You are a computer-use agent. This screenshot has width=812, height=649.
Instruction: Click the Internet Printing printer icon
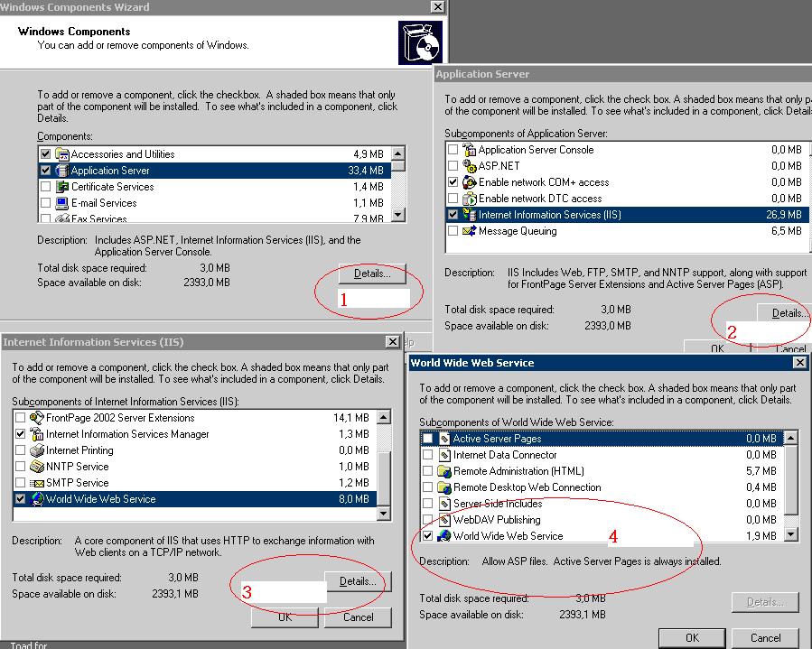(x=37, y=450)
